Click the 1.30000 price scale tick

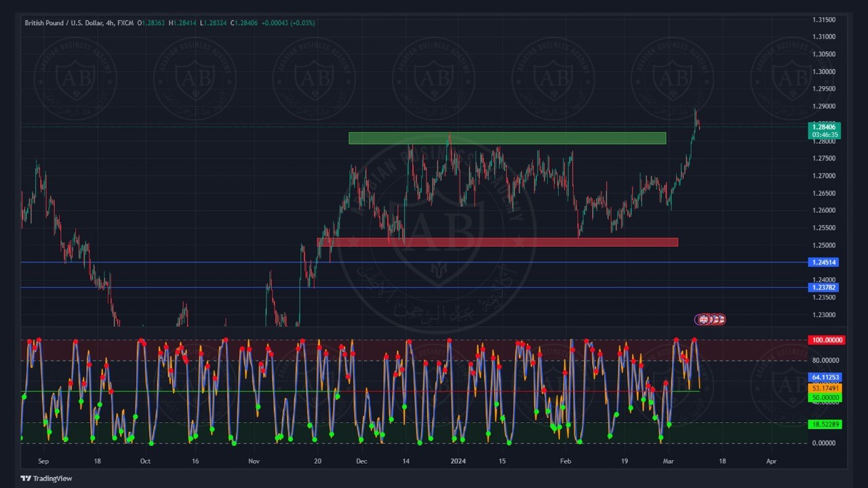click(824, 72)
